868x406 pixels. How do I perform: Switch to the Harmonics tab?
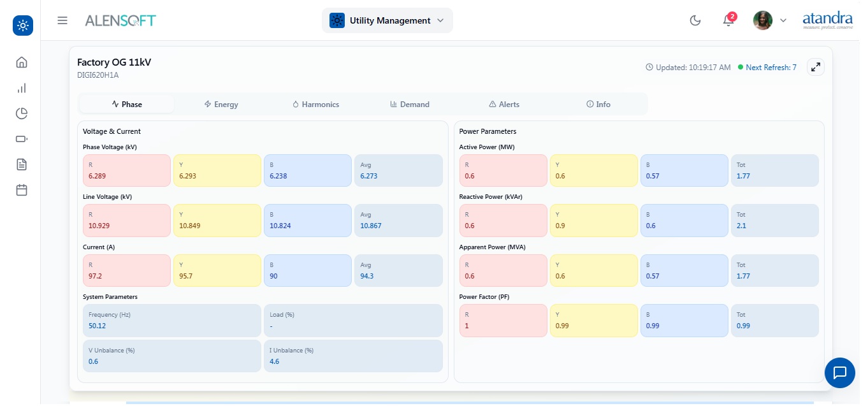pyautogui.click(x=315, y=105)
